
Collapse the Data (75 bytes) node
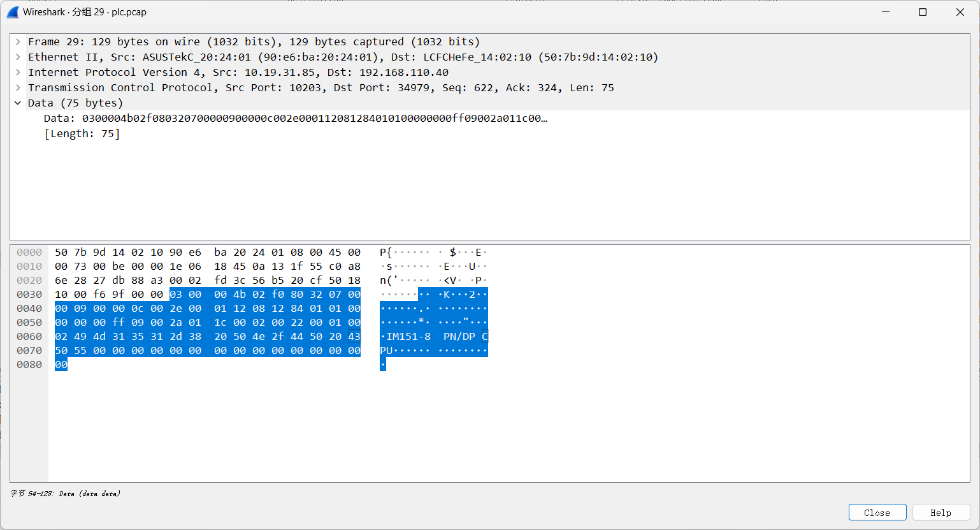[18, 103]
